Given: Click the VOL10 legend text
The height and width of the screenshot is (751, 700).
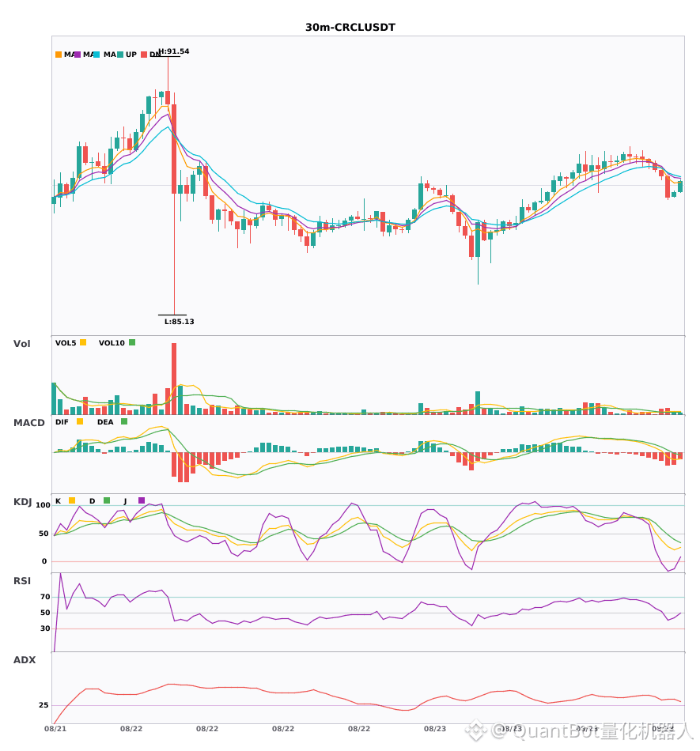Looking at the screenshot, I should click(x=112, y=343).
